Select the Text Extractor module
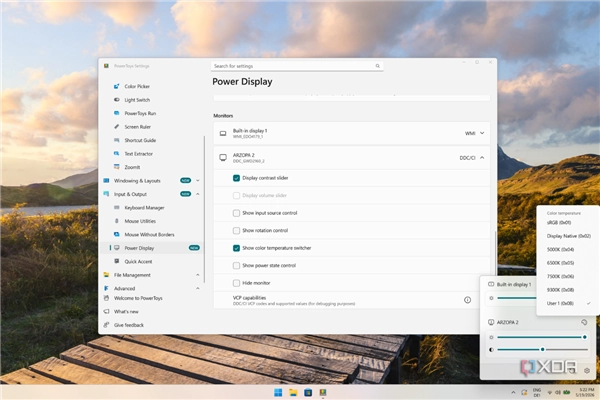This screenshot has width=600, height=400. click(139, 153)
